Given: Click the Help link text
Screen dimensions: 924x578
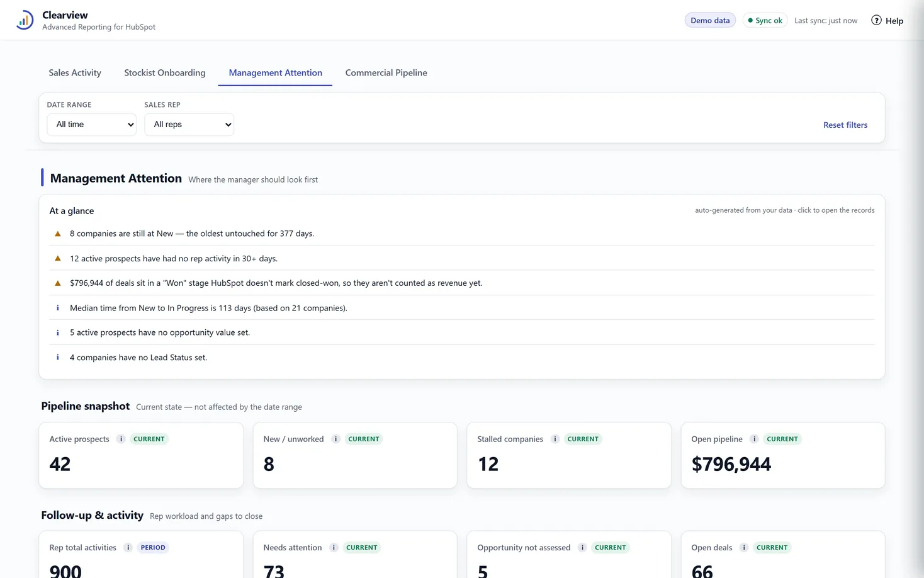Looking at the screenshot, I should (894, 21).
